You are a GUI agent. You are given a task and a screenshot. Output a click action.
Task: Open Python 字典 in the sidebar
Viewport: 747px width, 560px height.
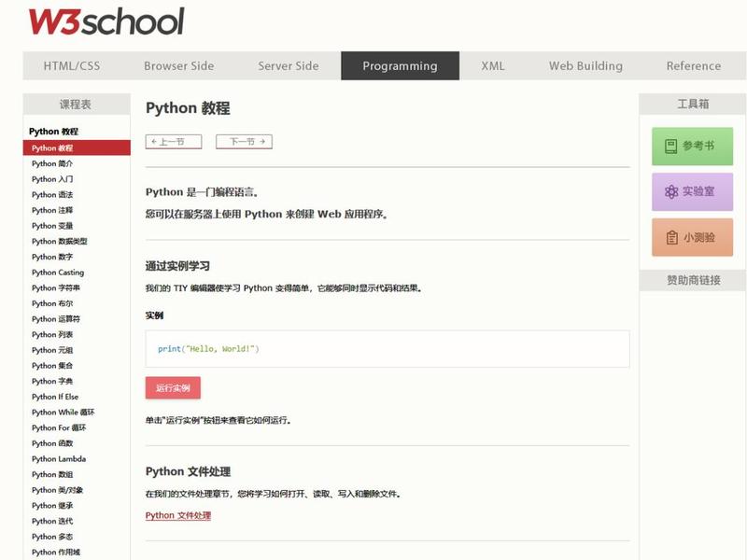(52, 382)
